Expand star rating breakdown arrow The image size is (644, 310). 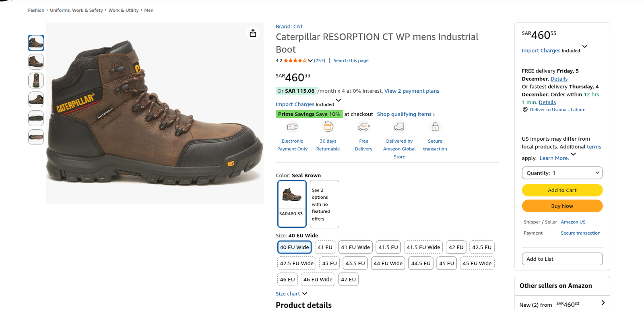click(x=310, y=60)
